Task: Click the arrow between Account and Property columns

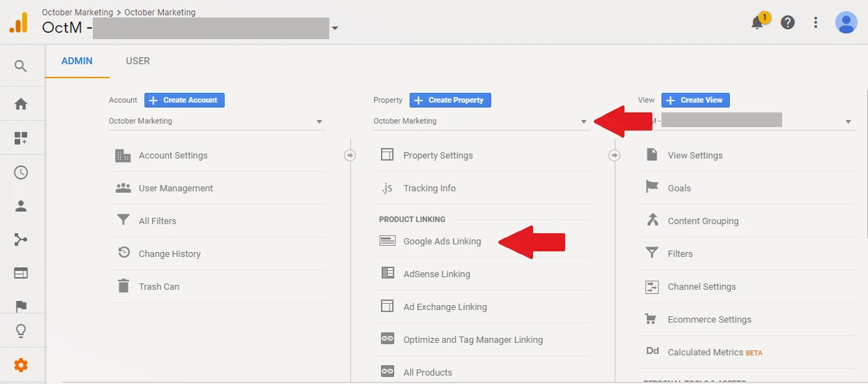Action: 350,156
